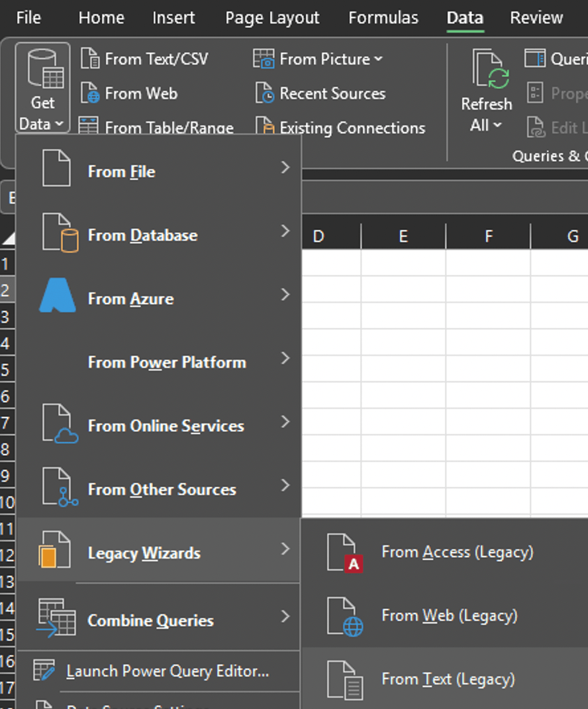Click the From Web globe icon in ribbon
Viewport: 588px width, 709px height.
(x=90, y=93)
